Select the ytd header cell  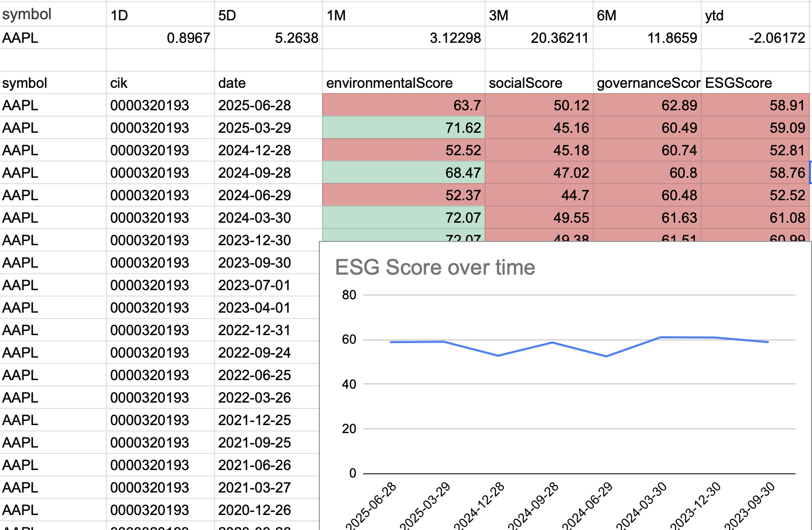click(x=755, y=15)
